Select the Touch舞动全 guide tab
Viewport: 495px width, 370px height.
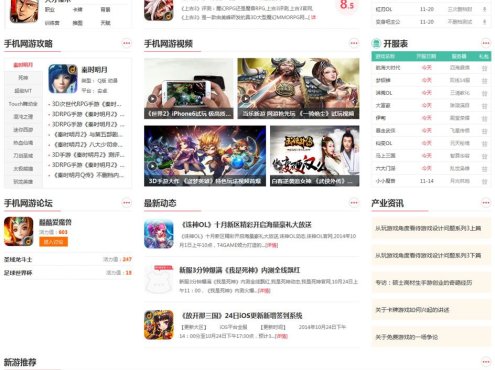pos(23,104)
